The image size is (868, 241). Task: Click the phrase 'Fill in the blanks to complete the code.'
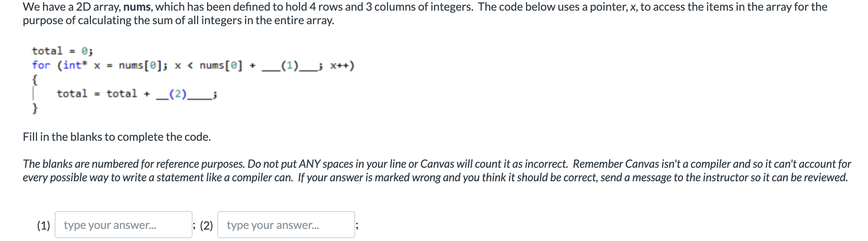[x=116, y=136]
